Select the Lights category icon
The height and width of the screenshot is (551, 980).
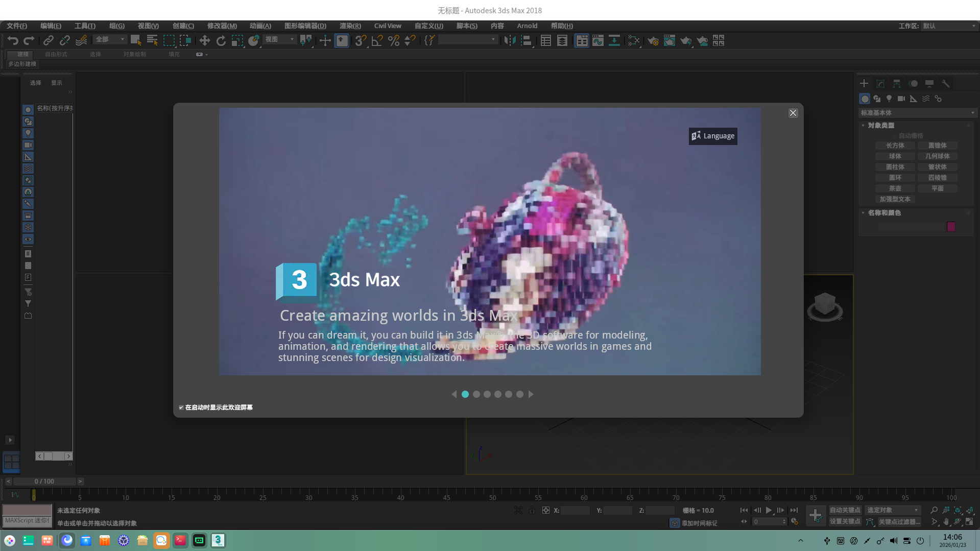(x=889, y=99)
